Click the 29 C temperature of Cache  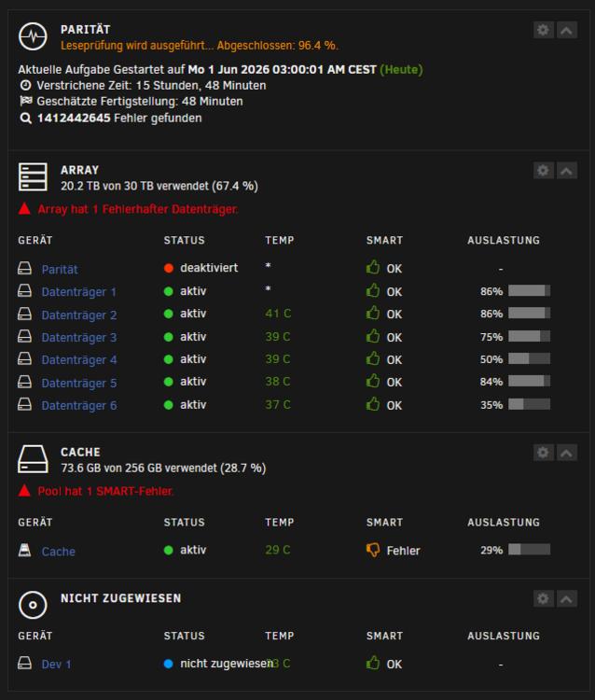pos(278,550)
